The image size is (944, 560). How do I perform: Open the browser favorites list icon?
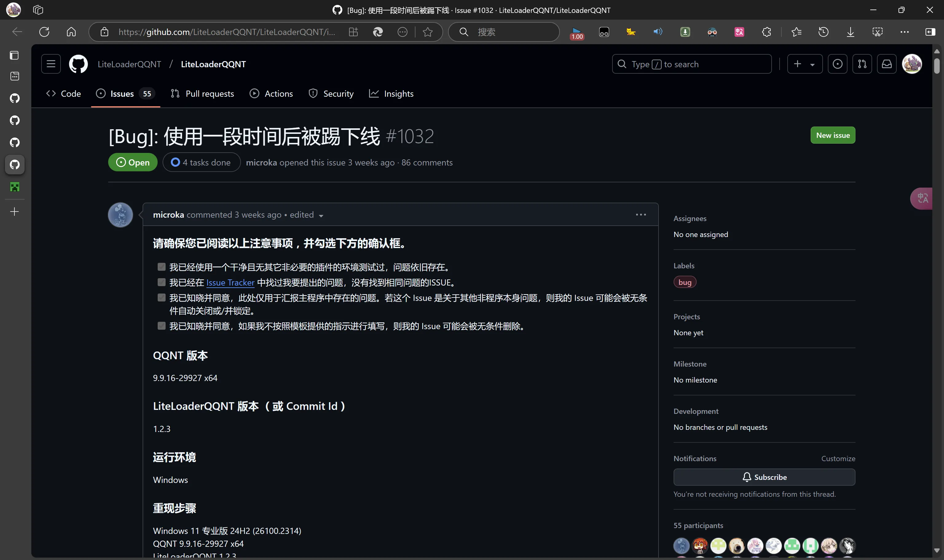796,32
